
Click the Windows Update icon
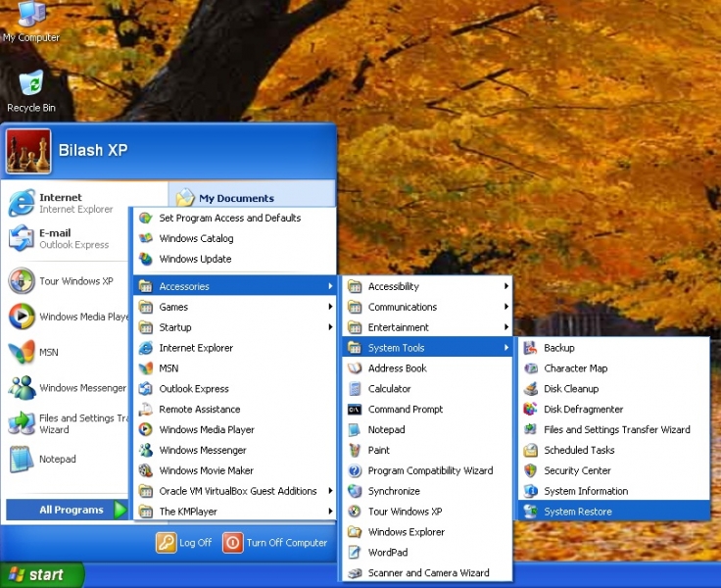click(x=145, y=260)
